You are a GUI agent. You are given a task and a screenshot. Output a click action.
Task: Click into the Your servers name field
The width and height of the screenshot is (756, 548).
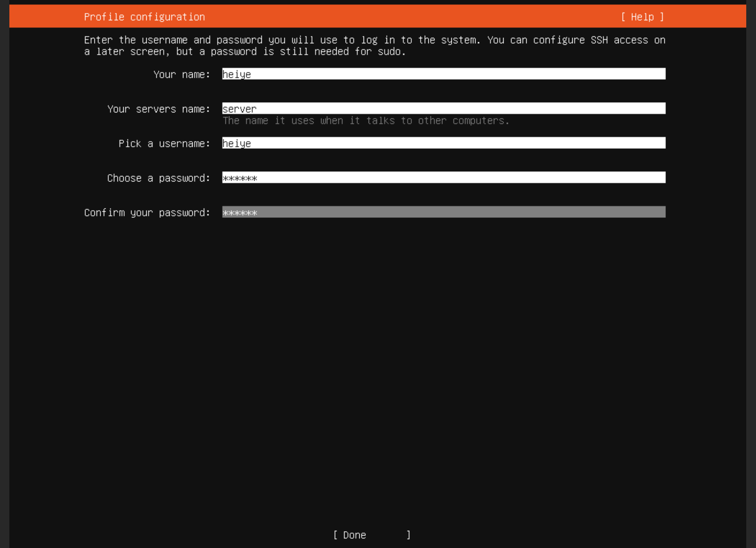(x=443, y=108)
